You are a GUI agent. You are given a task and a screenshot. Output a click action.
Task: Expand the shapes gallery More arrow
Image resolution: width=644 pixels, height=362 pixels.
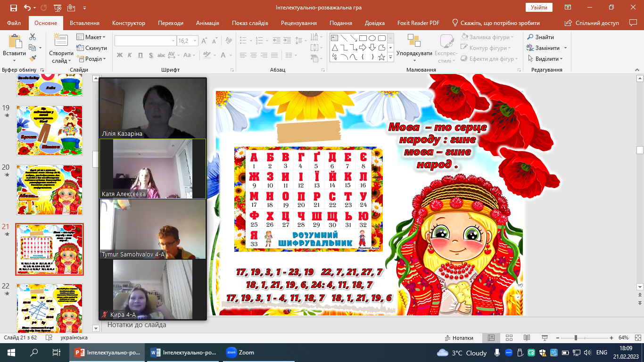point(390,57)
